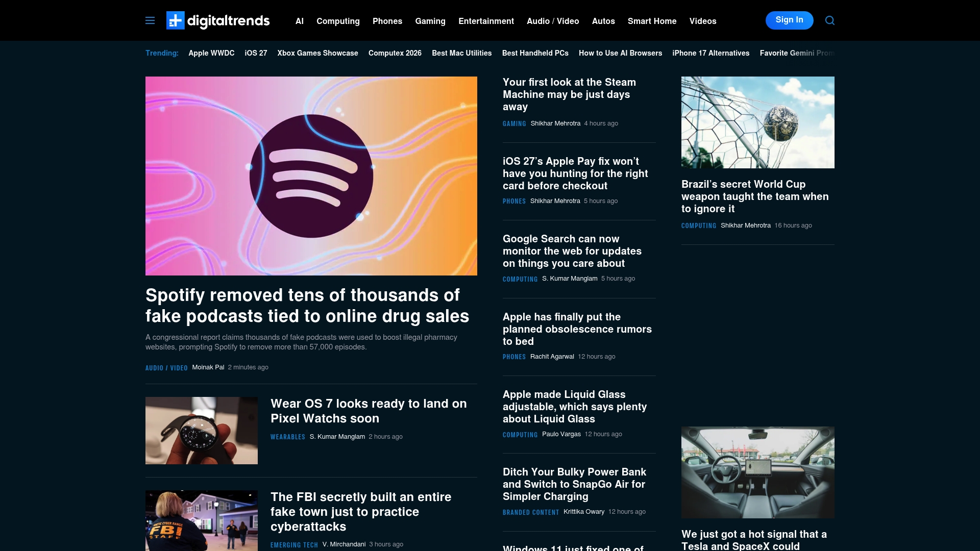This screenshot has height=551, width=980.
Task: Click COMPUTING tag under Brazil article
Action: pyautogui.click(x=699, y=226)
